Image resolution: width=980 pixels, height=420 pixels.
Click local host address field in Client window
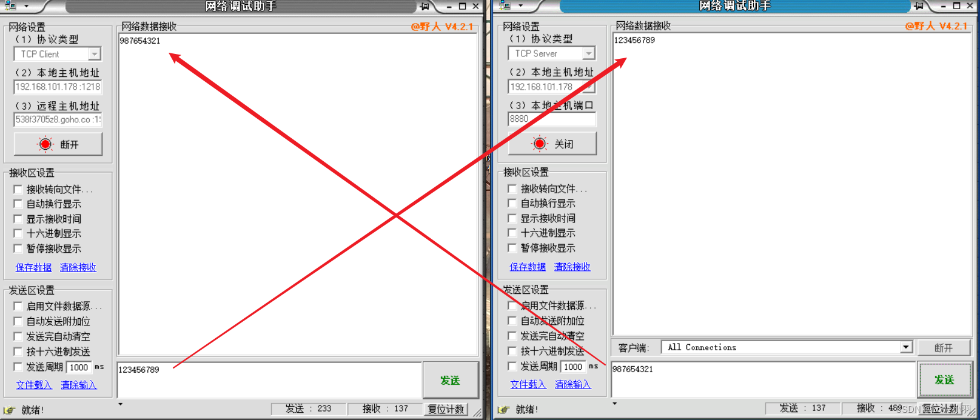pyautogui.click(x=58, y=87)
